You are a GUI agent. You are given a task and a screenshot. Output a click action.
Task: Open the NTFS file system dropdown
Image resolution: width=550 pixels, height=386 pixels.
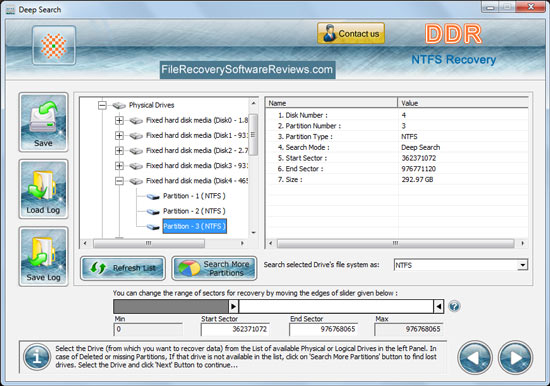point(522,265)
